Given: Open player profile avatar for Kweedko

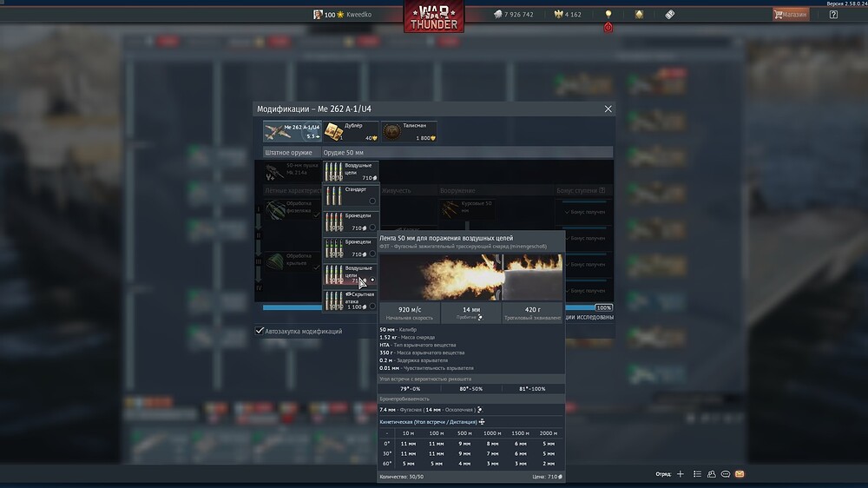Looking at the screenshot, I should click(318, 15).
